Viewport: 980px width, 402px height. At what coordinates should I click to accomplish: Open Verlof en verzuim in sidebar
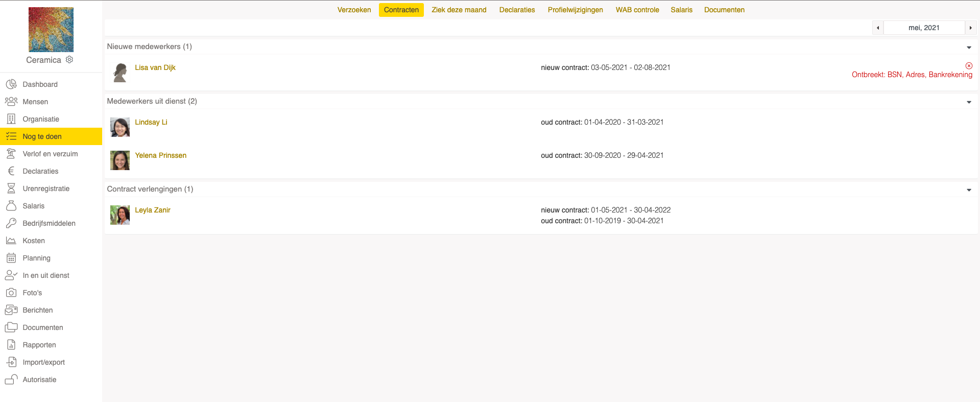51,154
